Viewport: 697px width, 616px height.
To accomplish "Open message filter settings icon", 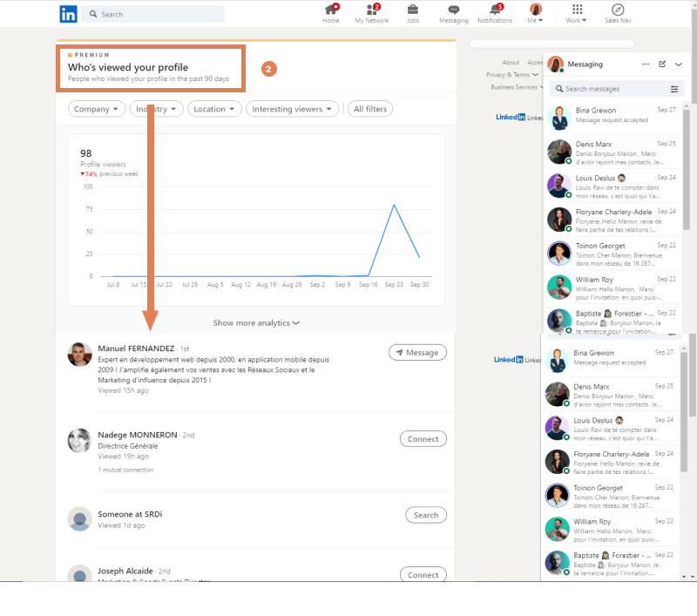I will click(674, 89).
